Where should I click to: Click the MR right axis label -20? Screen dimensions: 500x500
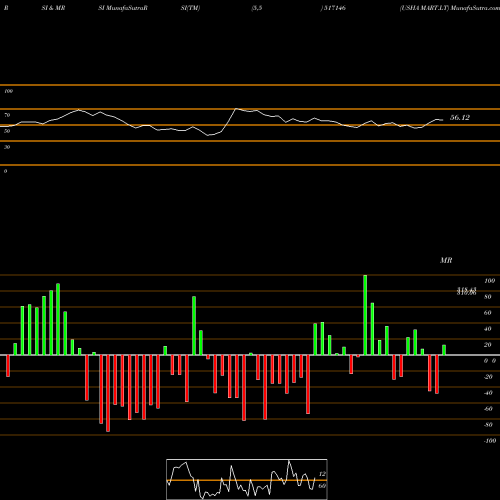(x=488, y=377)
